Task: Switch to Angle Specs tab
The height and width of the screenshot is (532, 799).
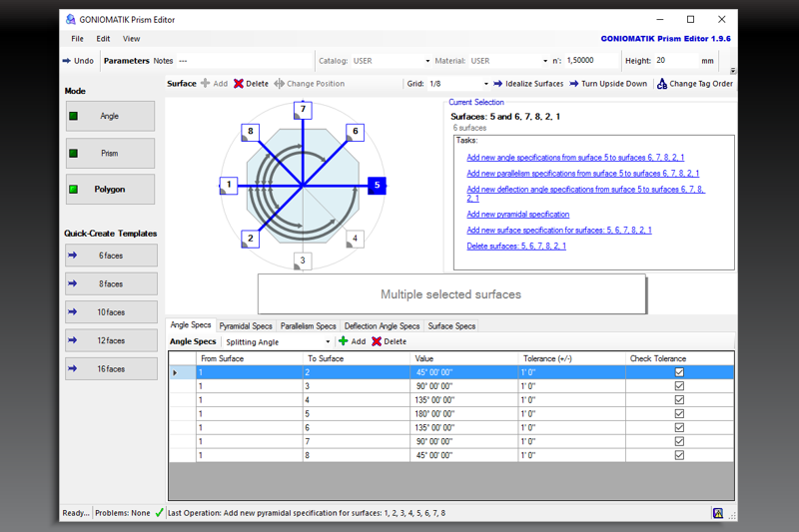Action: pyautogui.click(x=191, y=324)
